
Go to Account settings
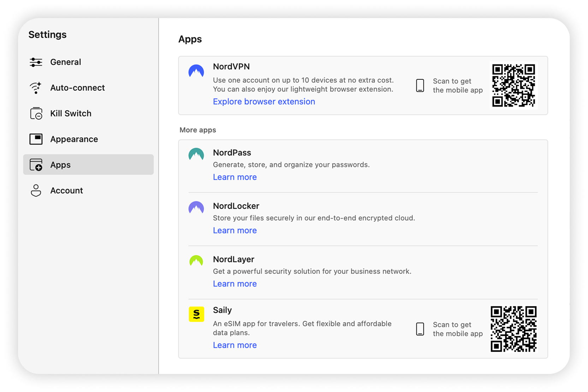[x=66, y=191]
